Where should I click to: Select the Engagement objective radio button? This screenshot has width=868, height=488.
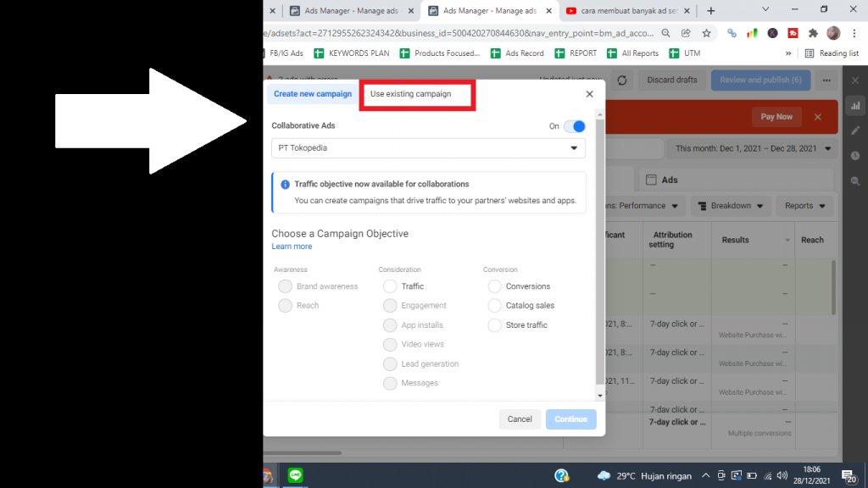click(390, 305)
